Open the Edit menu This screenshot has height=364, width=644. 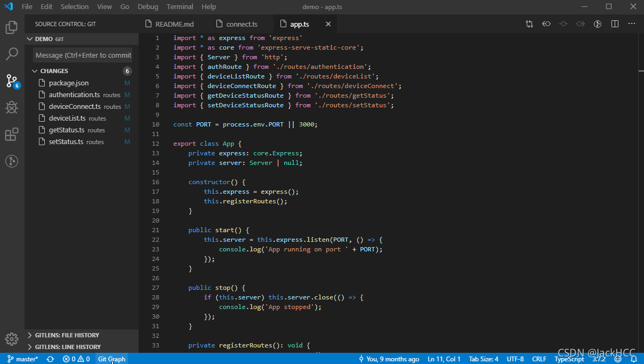(x=46, y=6)
